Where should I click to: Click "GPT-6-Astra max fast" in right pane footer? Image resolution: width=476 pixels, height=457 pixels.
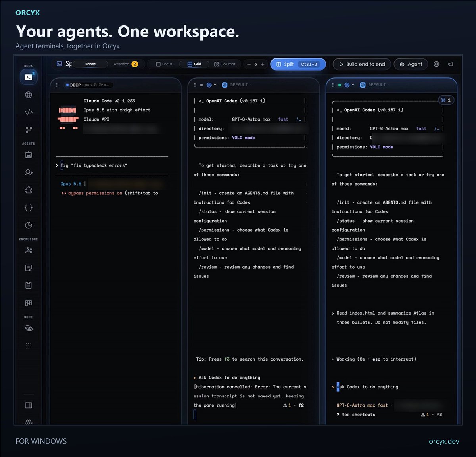pos(362,405)
